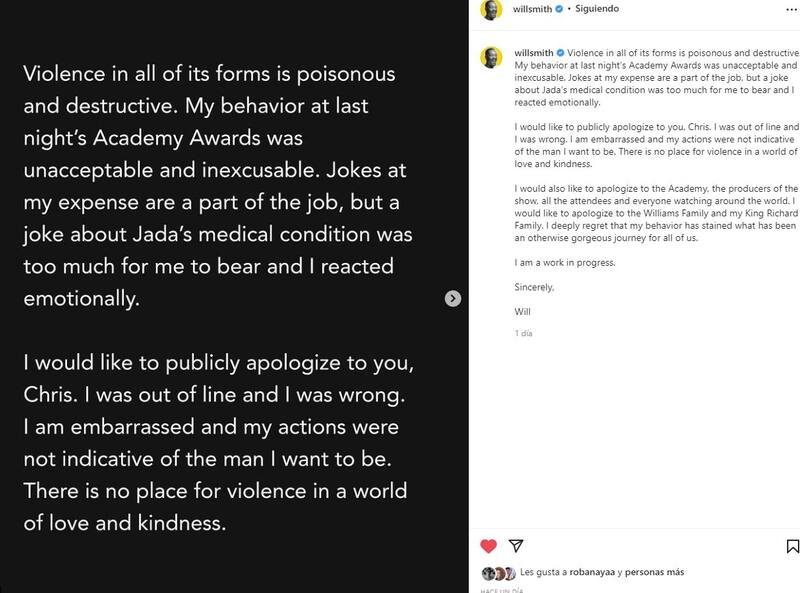Save the post with the bookmark icon

pyautogui.click(x=792, y=546)
